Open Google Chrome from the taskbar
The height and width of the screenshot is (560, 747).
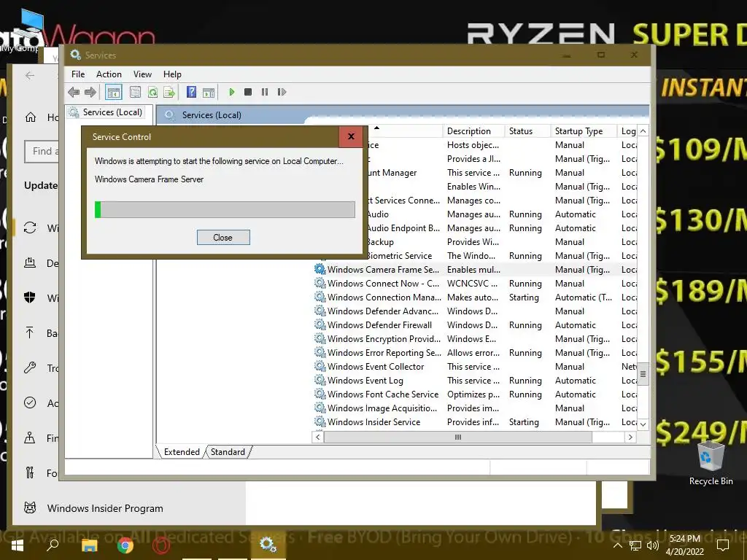(125, 545)
